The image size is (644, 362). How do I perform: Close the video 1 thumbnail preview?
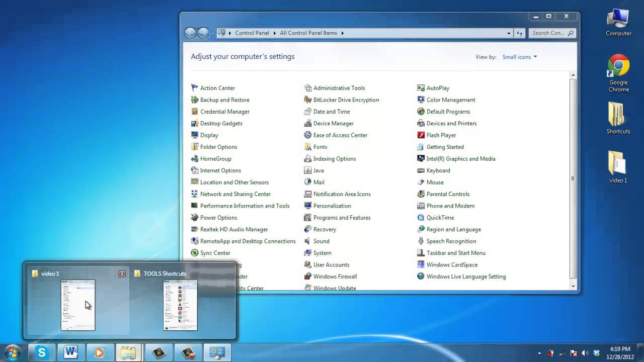click(122, 274)
